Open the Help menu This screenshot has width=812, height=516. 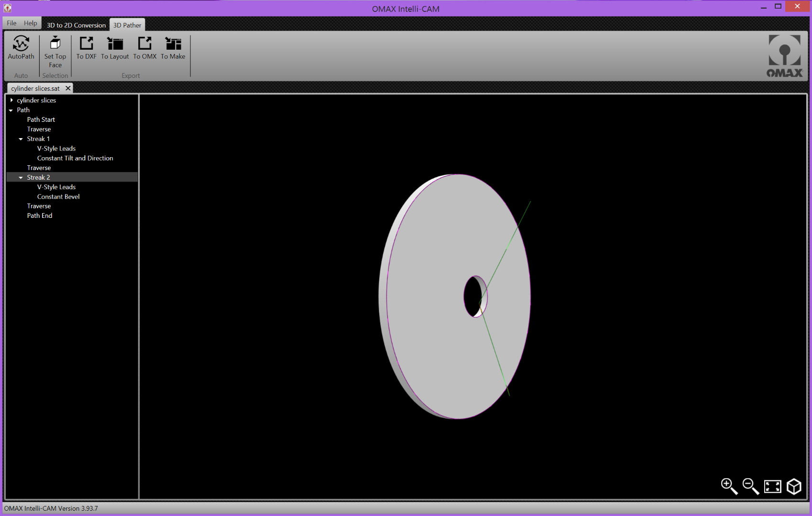pyautogui.click(x=31, y=23)
